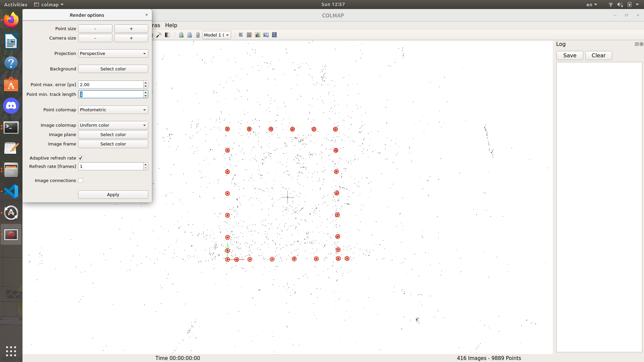Open the Help menu
The height and width of the screenshot is (362, 644).
(x=171, y=25)
